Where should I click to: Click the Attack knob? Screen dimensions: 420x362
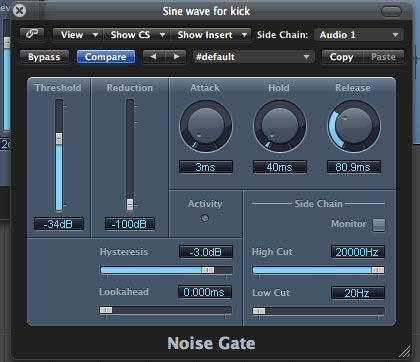click(206, 127)
